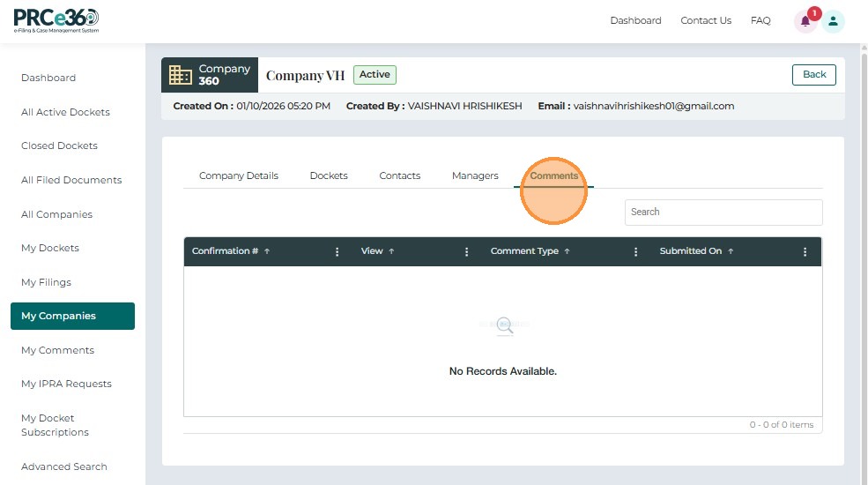The width and height of the screenshot is (868, 485).
Task: Click the Back button
Action: click(813, 75)
